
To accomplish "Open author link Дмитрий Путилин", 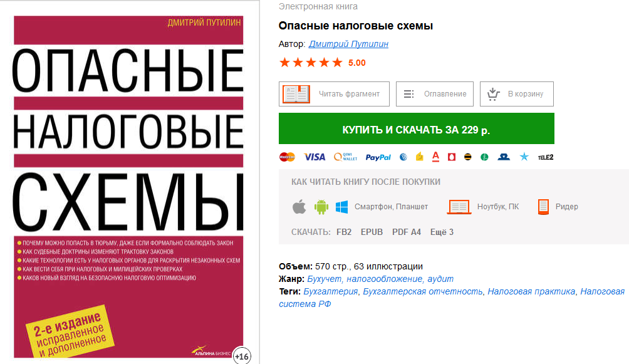I will tap(348, 44).
